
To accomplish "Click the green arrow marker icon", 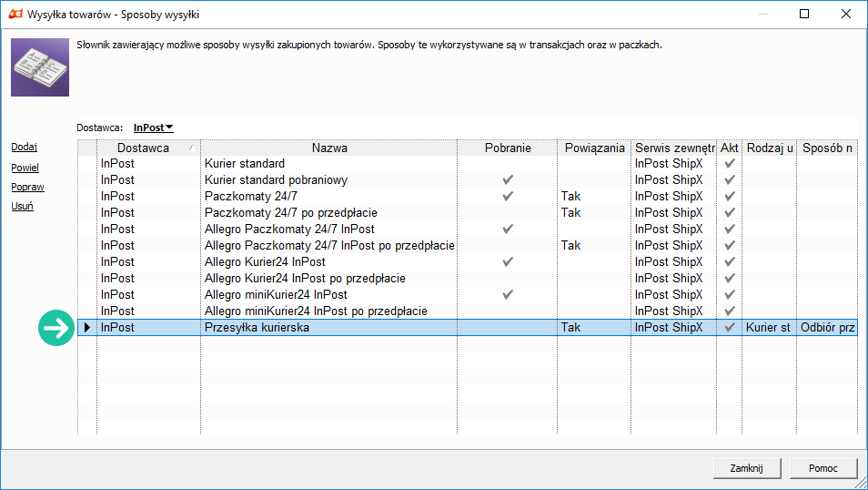I will pos(56,328).
